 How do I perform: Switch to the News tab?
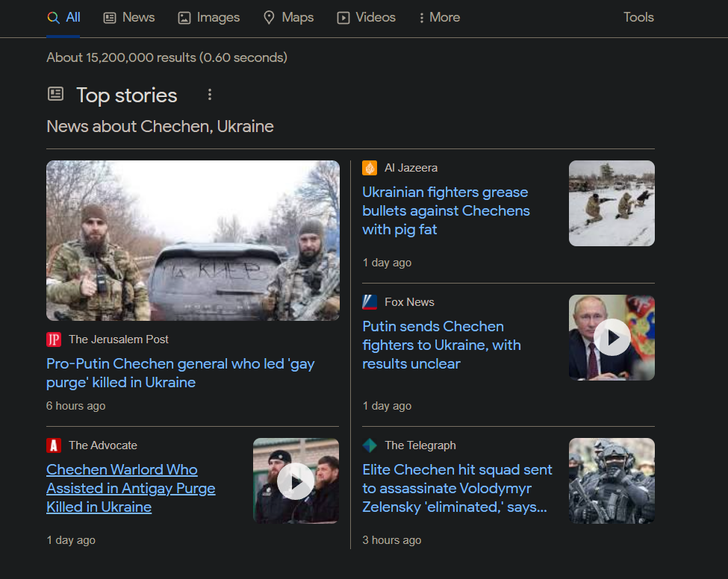point(129,18)
